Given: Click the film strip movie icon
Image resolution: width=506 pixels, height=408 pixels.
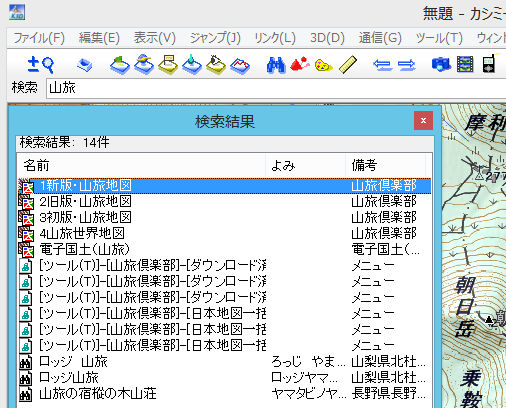Looking at the screenshot, I should click(465, 64).
